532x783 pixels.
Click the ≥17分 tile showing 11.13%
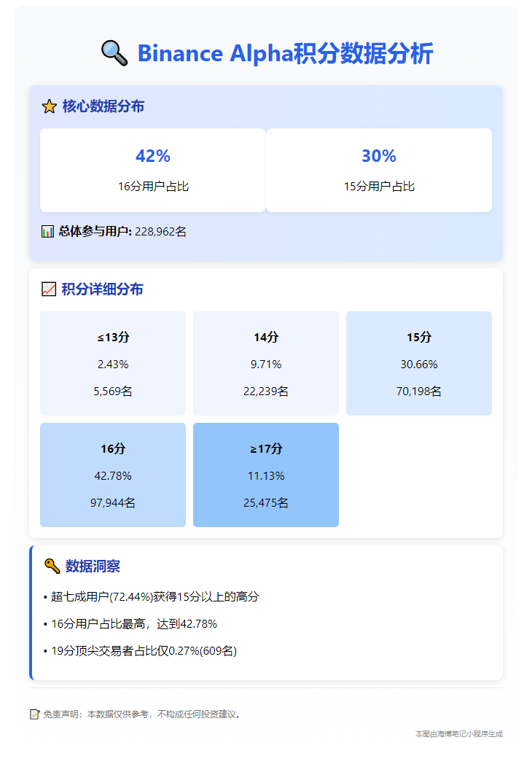(x=266, y=475)
